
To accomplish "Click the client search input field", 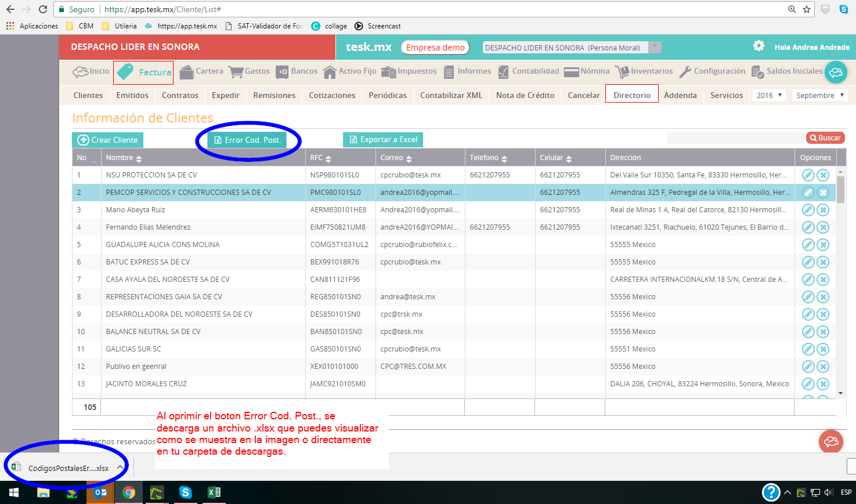I will 735,138.
